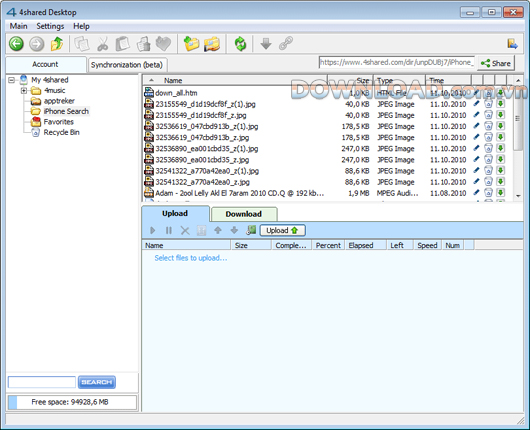Click the search text field
Screen dimensions: 530x430
[42, 382]
